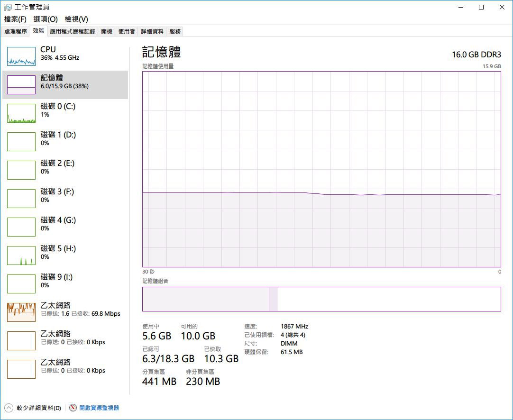Click the 磁碟 5 (H:) mini graph

pyautogui.click(x=21, y=256)
